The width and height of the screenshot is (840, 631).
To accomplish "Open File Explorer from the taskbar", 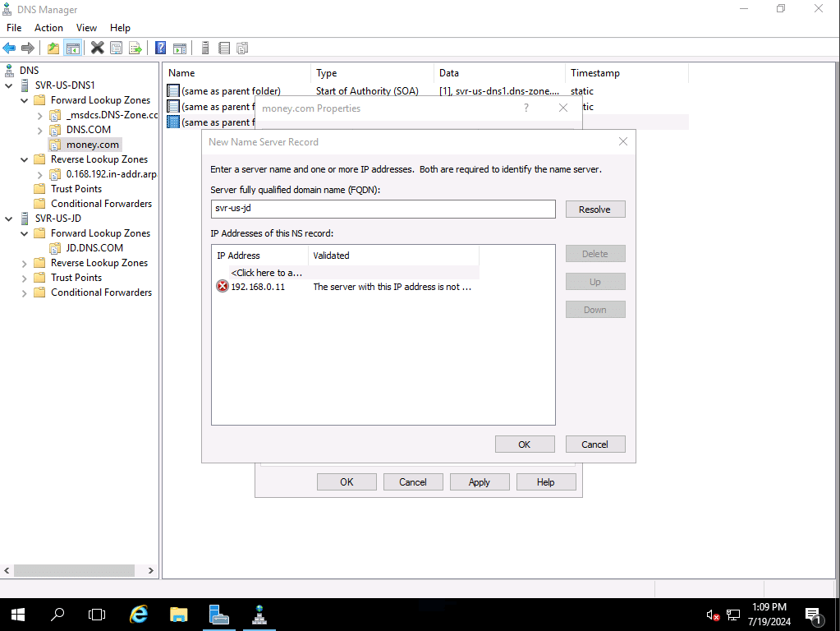I will click(178, 614).
